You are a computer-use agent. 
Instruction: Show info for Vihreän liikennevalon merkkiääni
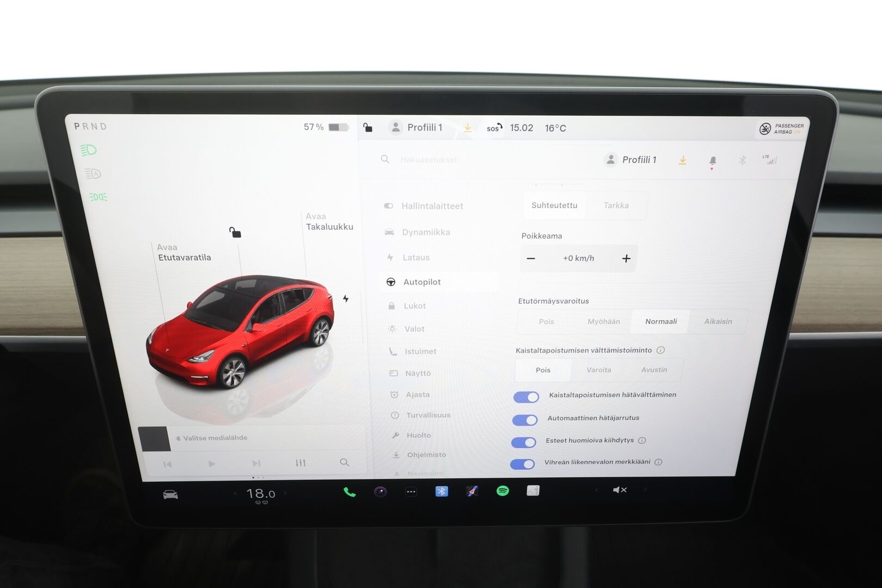(658, 462)
